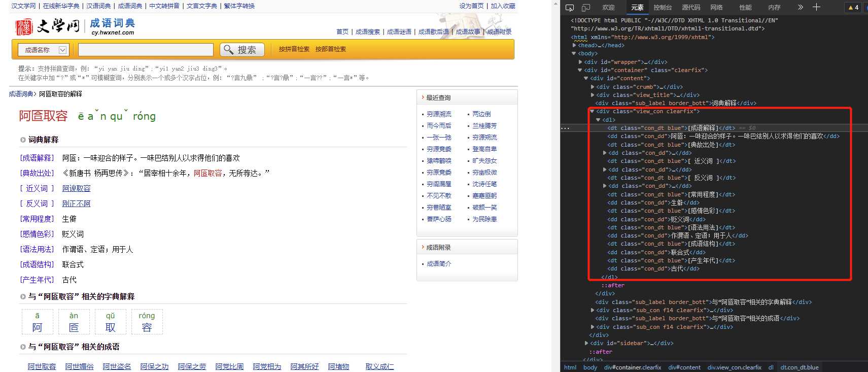Open the 菩萨心肠 recent query link
This screenshot has height=372, width=868.
(x=439, y=219)
